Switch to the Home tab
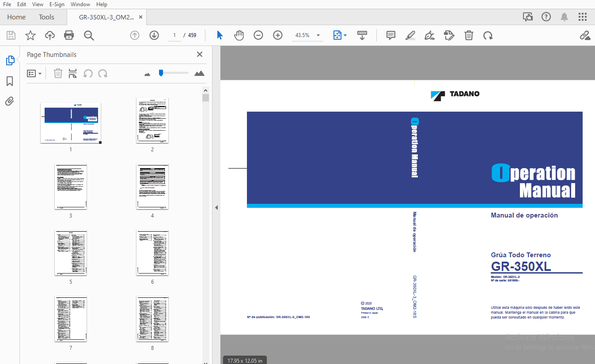Viewport: 595px width, 364px height. pos(16,17)
